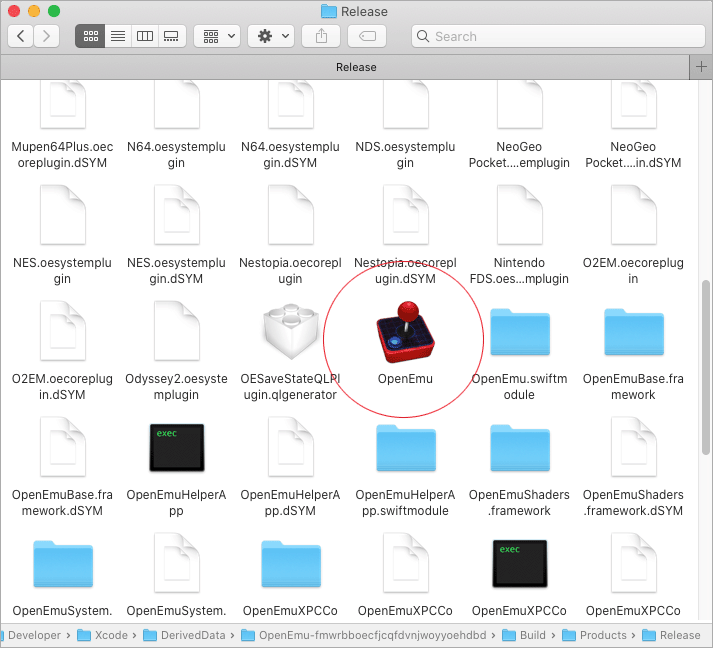Select Nestopia.oecoreplugin file
Screen dimensions: 713x648
291,215
